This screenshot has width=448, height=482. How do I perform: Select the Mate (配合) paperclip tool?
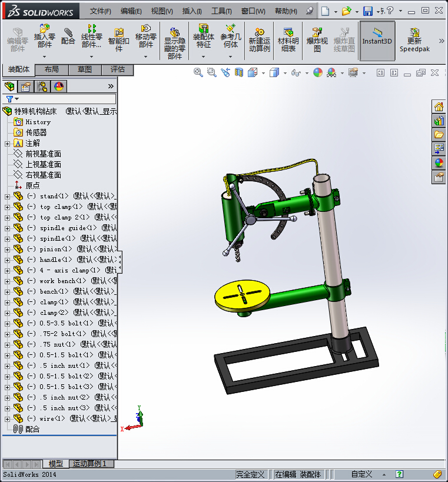point(68,36)
